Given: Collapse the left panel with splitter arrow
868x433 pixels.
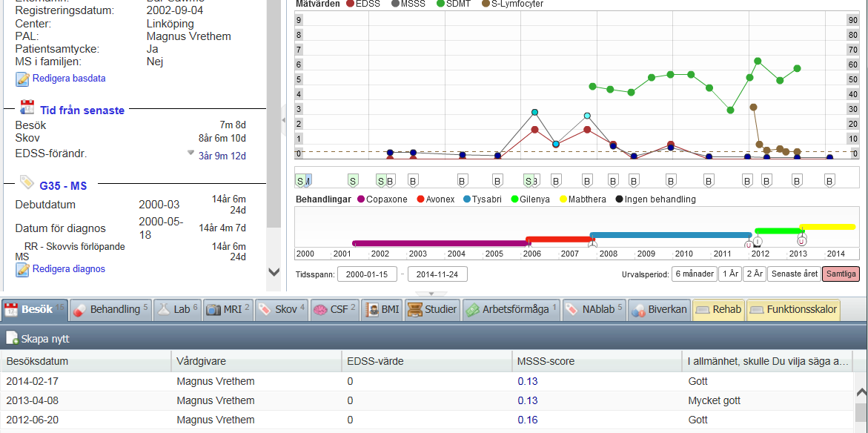Looking at the screenshot, I should click(283, 120).
